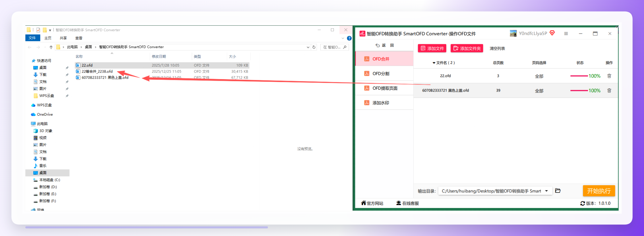The height and width of the screenshot is (236, 644).
Task: Open 快速访问 in Explorer sidebar
Action: [x=44, y=61]
